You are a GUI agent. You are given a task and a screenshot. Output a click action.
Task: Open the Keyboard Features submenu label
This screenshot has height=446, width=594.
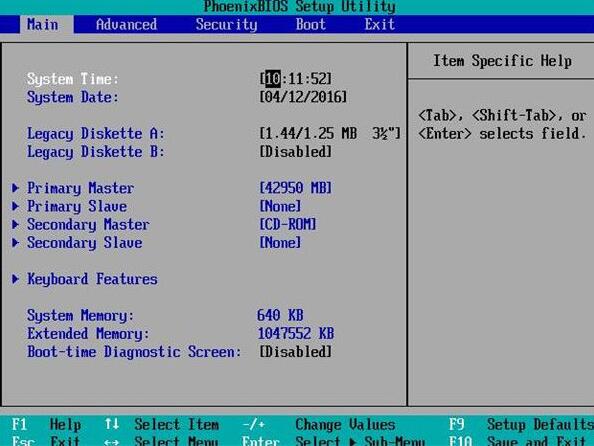pos(92,279)
